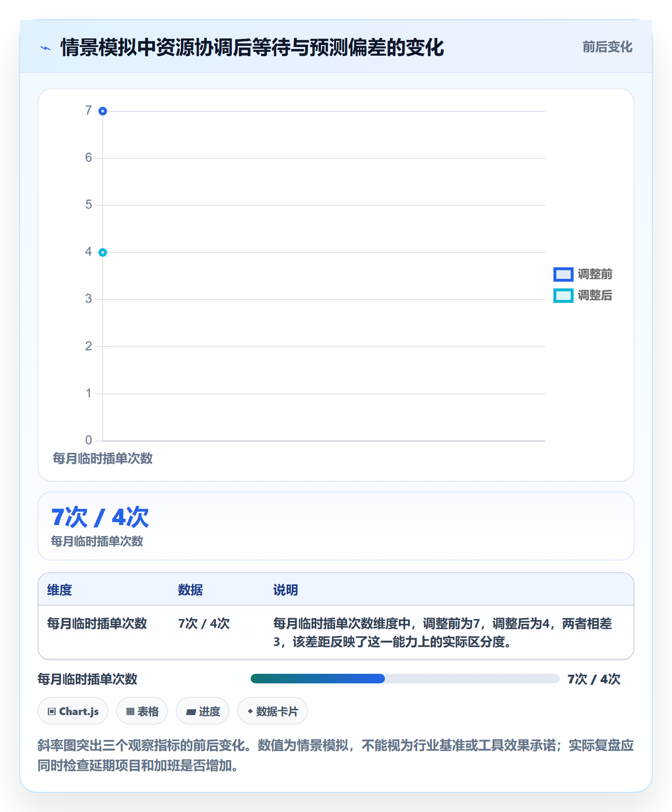Click the cyan legend swatch for 调整后
The image size is (672, 812).
coord(563,296)
